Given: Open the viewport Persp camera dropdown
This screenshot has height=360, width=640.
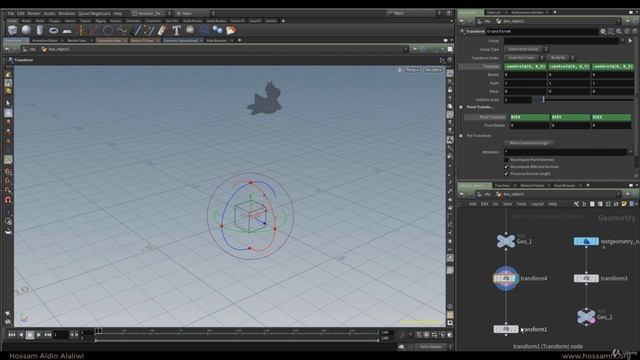Looking at the screenshot, I should tap(412, 70).
